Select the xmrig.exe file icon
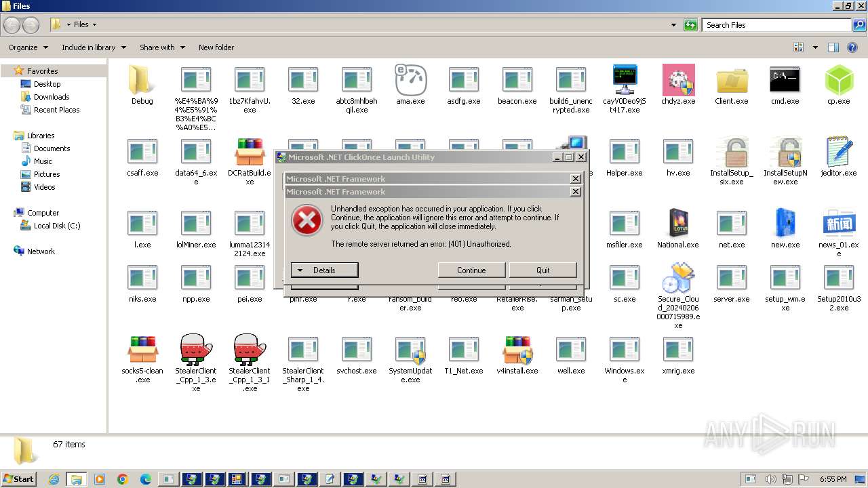 pos(678,350)
